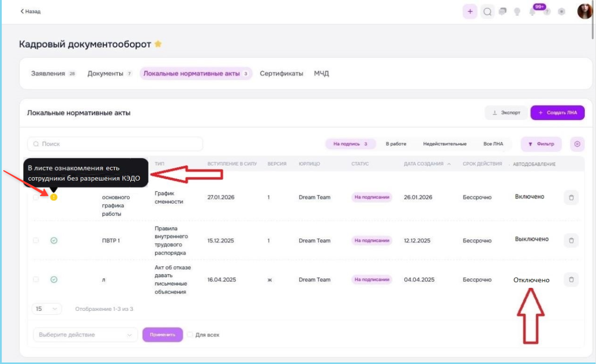596x364 pixels.
Task: Switch to Документы tab
Action: 110,74
